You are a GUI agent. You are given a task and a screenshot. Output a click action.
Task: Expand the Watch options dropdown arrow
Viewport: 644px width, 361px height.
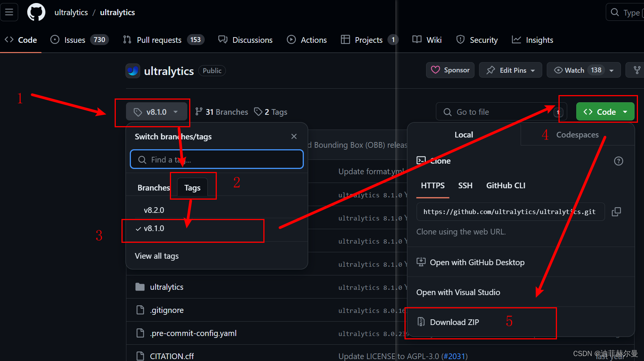(611, 70)
